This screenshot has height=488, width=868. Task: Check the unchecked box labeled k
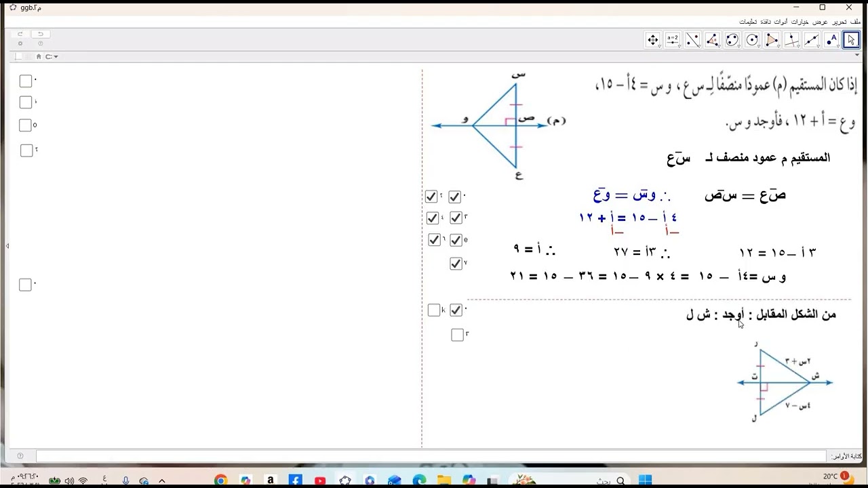(434, 310)
